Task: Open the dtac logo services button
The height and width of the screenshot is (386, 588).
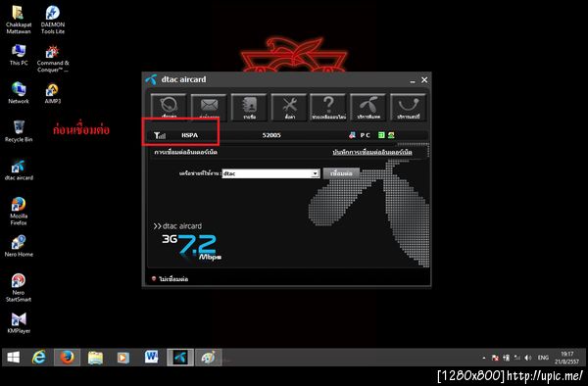Action: tap(368, 107)
